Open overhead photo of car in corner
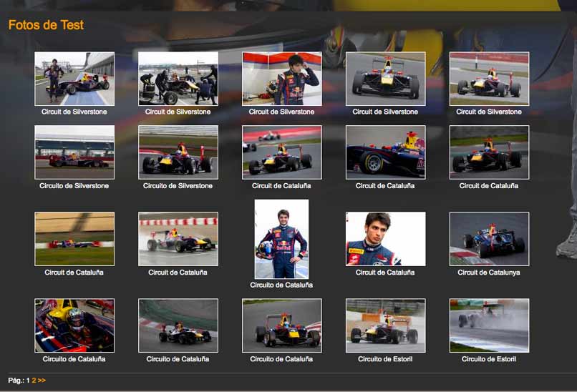 (x=178, y=325)
